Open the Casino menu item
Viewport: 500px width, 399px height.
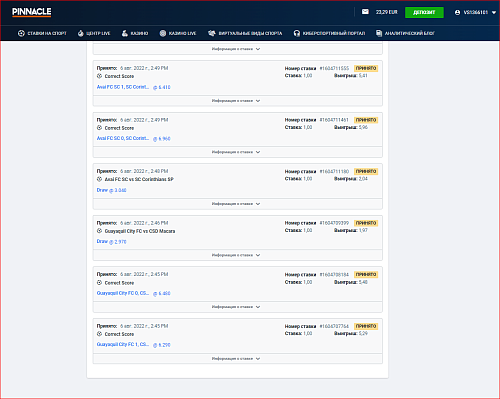[135, 33]
